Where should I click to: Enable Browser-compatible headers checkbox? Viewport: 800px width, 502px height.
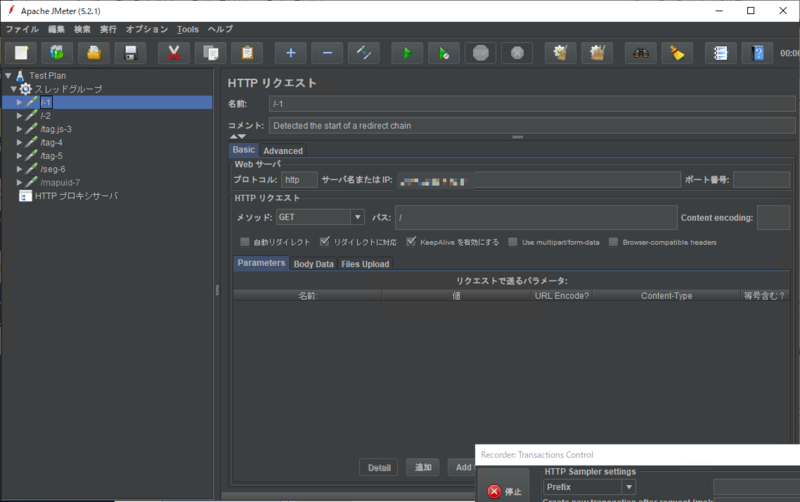click(613, 242)
